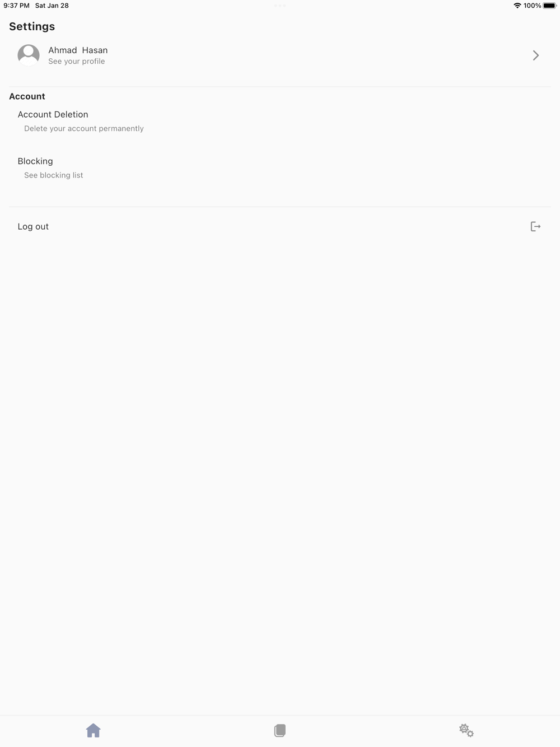Screen dimensions: 560x747
Task: Open the stacked pages tab icon
Action: 280,730
